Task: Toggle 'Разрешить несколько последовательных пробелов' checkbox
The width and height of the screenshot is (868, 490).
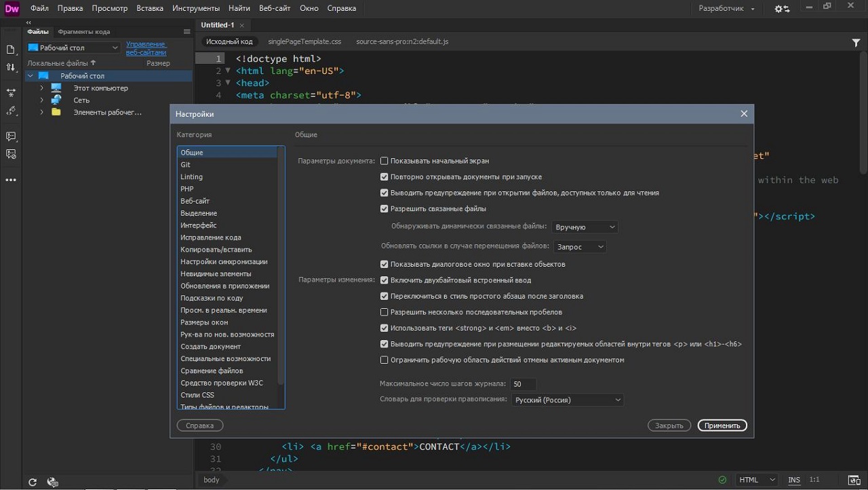Action: (x=384, y=312)
